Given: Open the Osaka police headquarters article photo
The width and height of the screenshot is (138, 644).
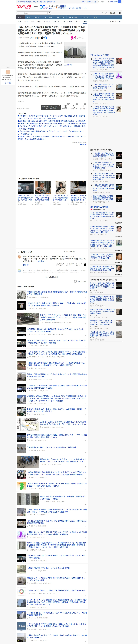Looking at the screenshot, I should coord(75,52).
